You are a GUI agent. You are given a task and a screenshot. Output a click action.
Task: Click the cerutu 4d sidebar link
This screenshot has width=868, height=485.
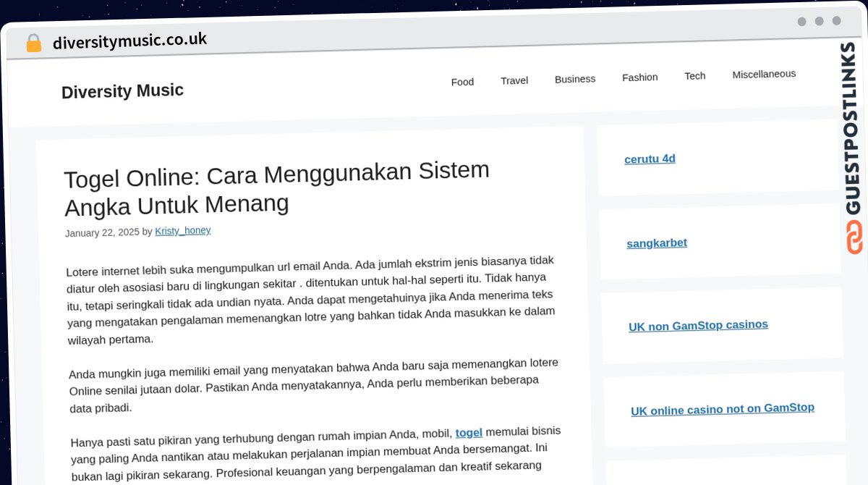650,159
